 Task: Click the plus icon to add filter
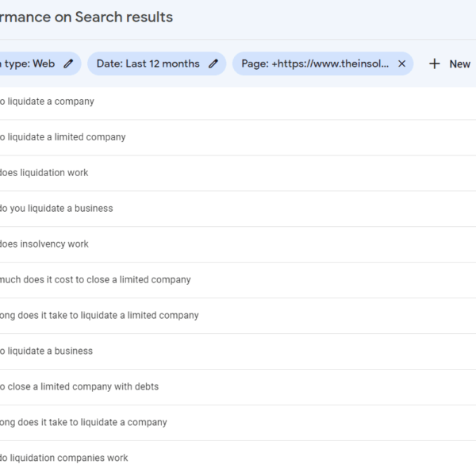[434, 63]
